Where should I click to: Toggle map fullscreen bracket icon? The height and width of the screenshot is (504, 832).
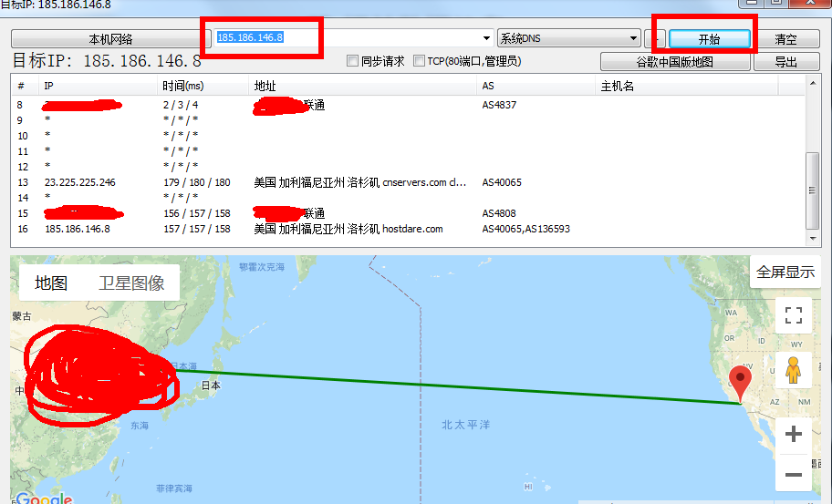point(794,315)
